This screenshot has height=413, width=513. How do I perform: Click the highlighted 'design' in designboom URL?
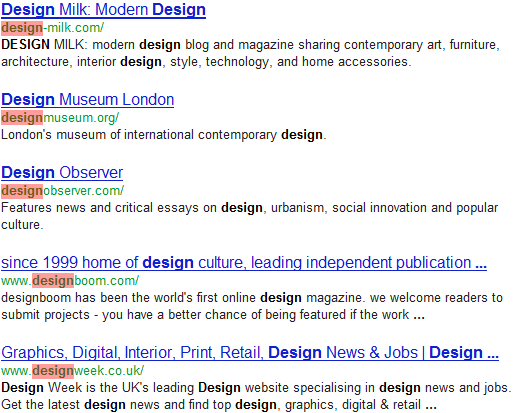click(53, 281)
